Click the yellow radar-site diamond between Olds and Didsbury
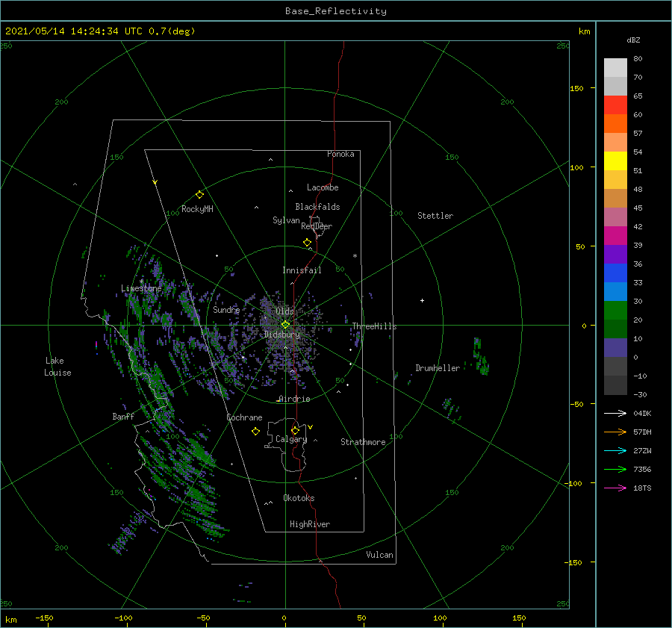 (x=285, y=325)
